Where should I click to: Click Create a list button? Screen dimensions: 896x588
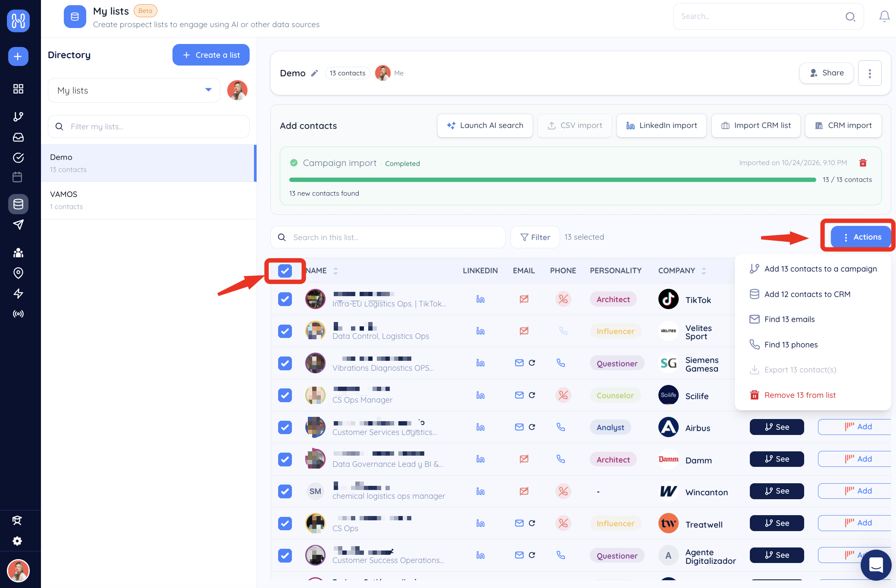point(211,55)
